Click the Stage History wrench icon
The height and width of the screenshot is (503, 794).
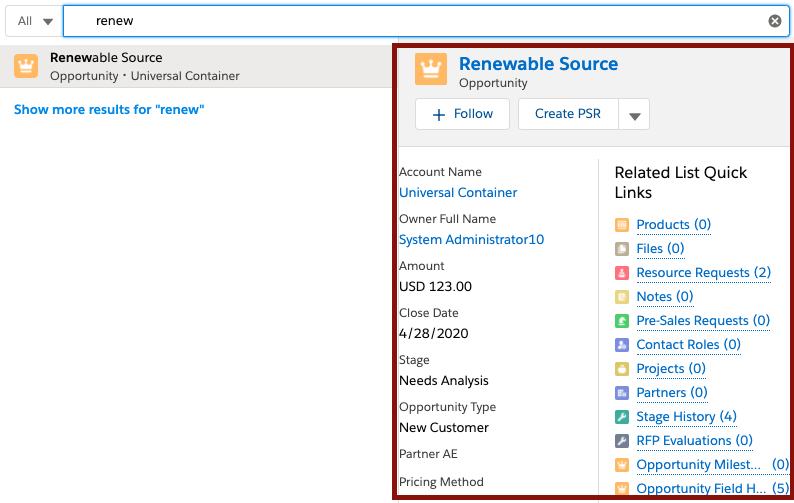622,417
